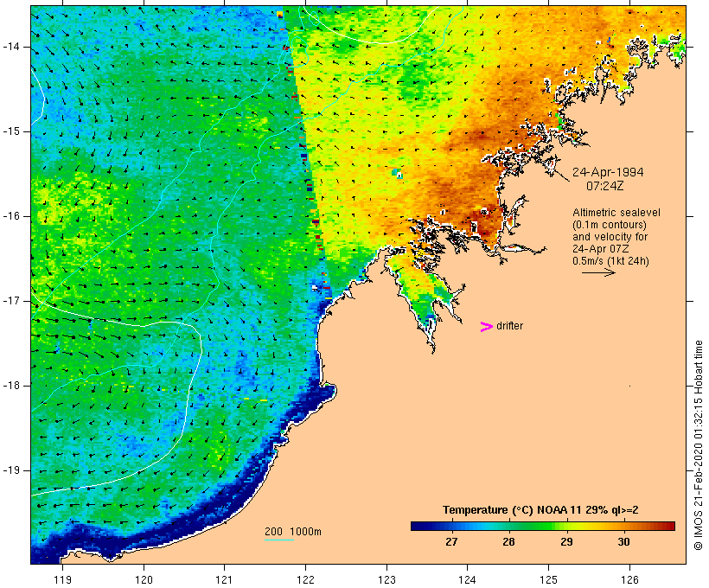The height and width of the screenshot is (588, 709).
Task: Click the colorbar tick label 30
Action: 623,542
